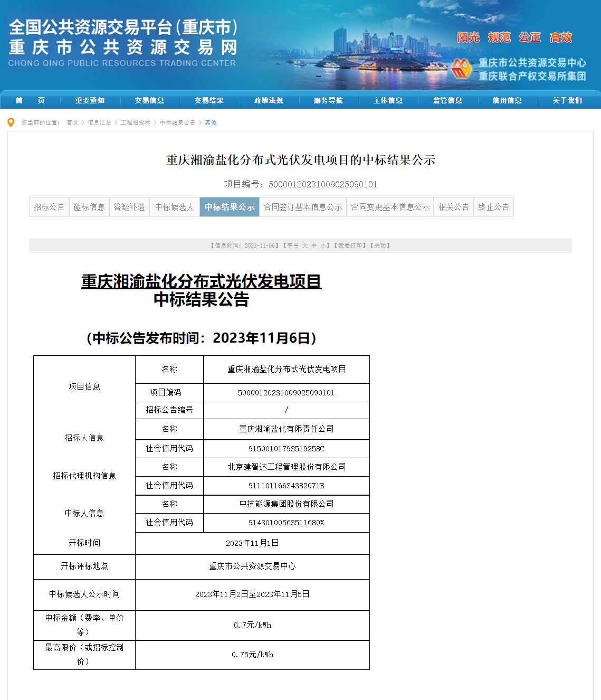Switch to 合同变更基本信息公示 tab
The width and height of the screenshot is (601, 700).
point(390,207)
